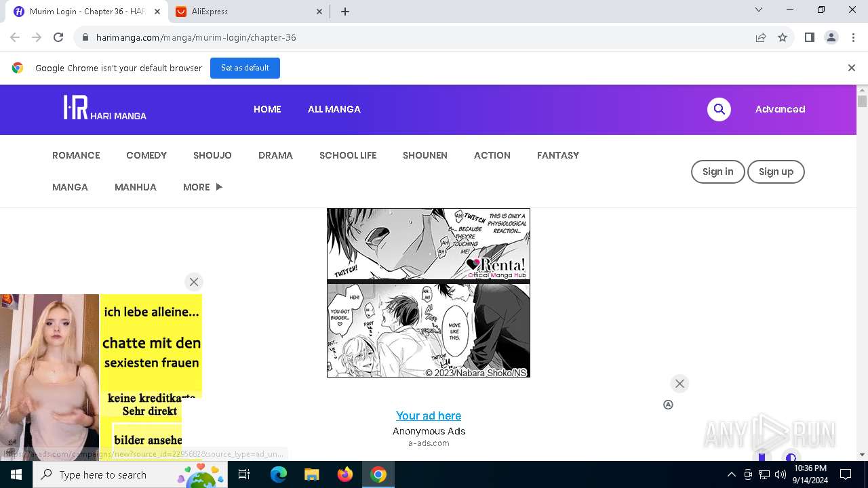Click a-ads.com link text
This screenshot has height=488, width=868.
click(x=429, y=443)
